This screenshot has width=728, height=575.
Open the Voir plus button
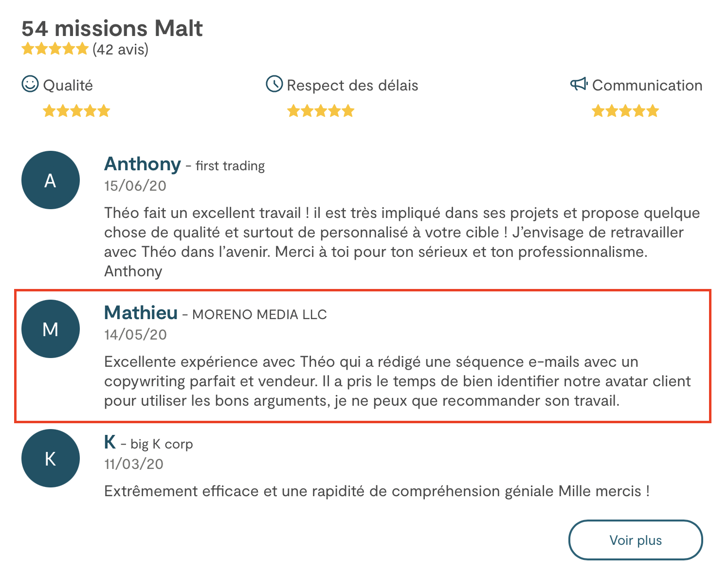pos(636,540)
